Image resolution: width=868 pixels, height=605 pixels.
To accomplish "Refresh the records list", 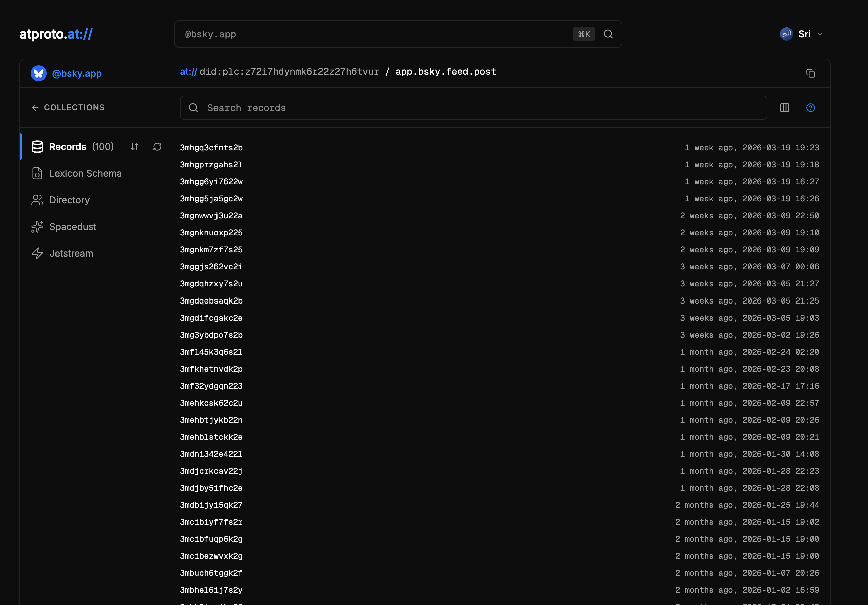I will 157,147.
